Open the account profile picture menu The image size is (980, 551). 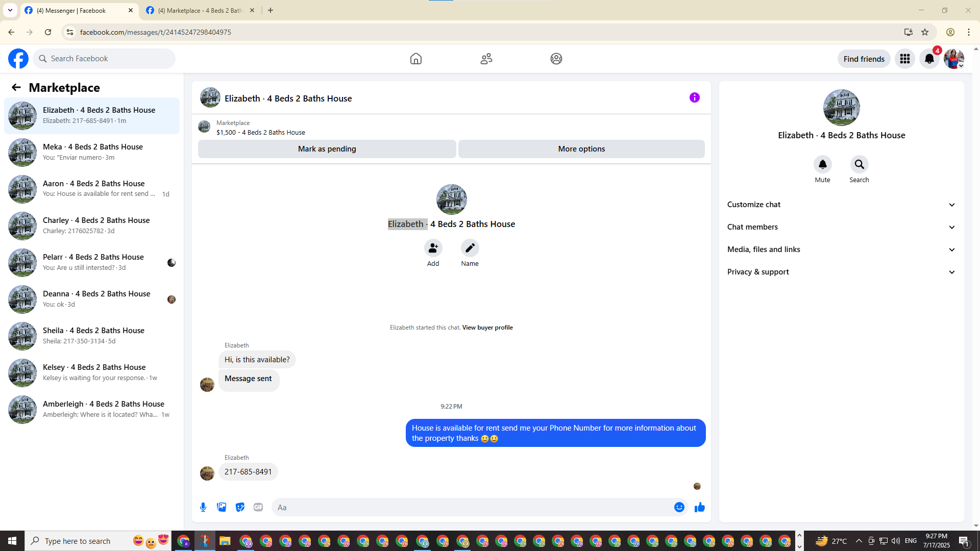(x=954, y=59)
